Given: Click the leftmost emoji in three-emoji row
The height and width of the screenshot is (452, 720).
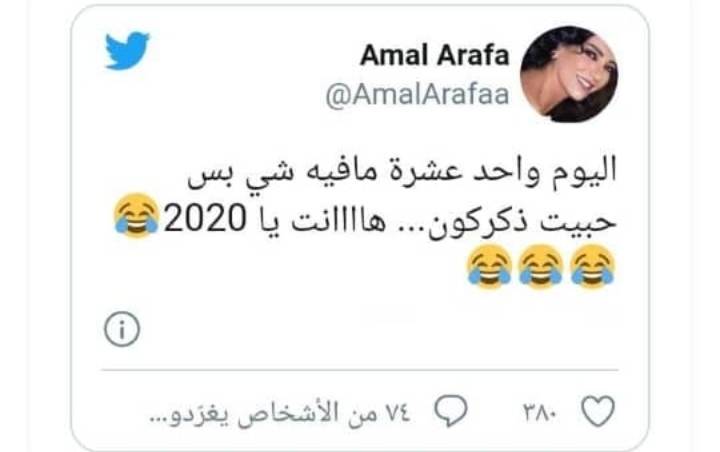Looking at the screenshot, I should click(489, 266).
